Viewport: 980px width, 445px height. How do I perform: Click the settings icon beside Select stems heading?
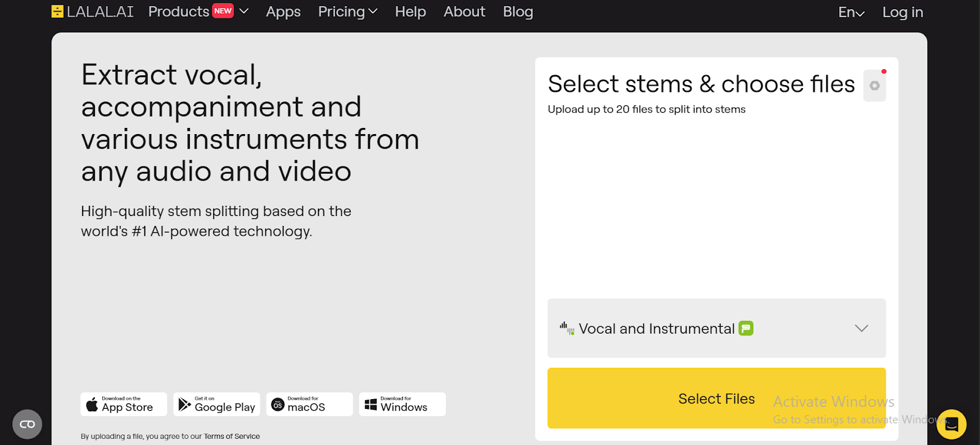[875, 86]
